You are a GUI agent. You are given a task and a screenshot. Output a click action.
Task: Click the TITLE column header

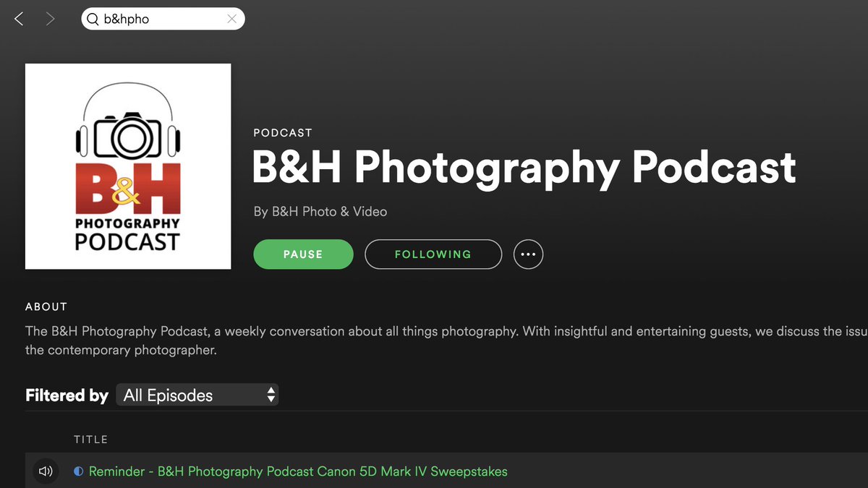click(x=90, y=439)
